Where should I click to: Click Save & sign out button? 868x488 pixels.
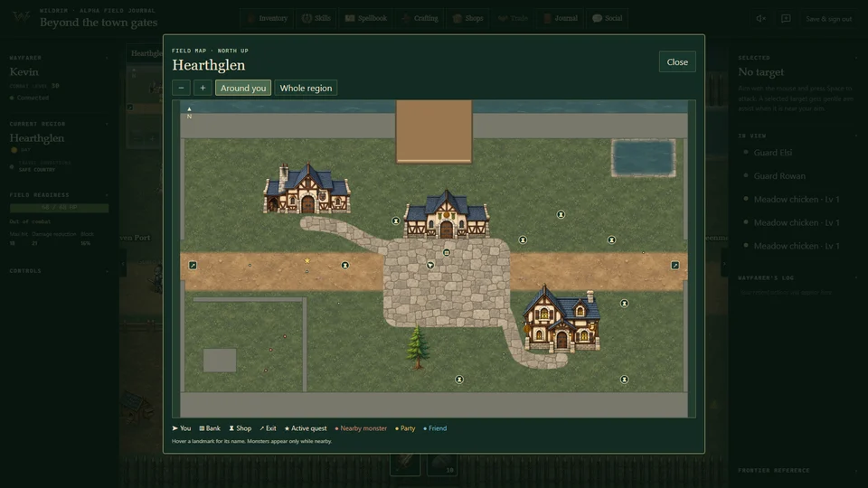(x=829, y=19)
